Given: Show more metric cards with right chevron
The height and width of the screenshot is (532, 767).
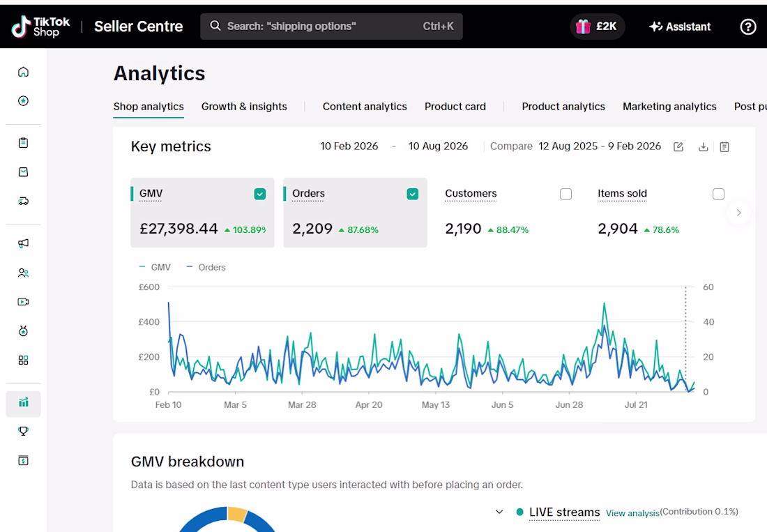Looking at the screenshot, I should tap(738, 213).
